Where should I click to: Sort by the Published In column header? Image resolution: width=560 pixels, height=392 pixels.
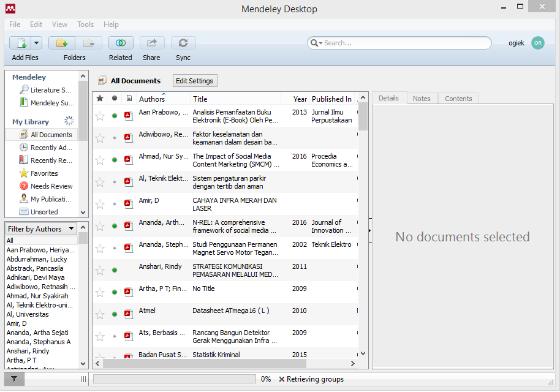point(332,99)
